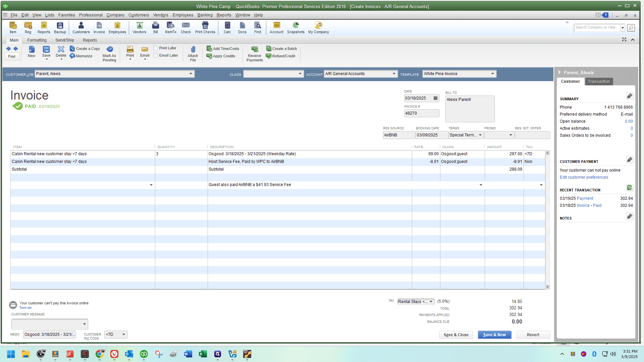Switch to Transaction tab in side panel
Screen dimensions: 644x362
(599, 81)
